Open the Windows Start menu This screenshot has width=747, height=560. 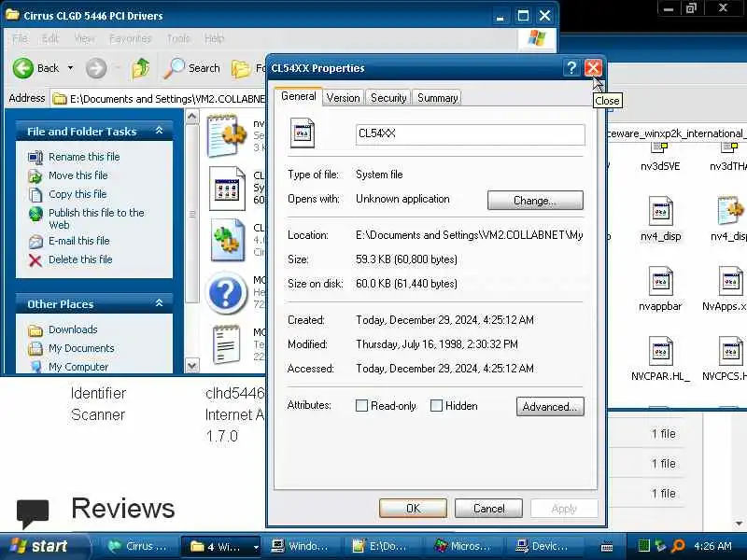tap(44, 546)
